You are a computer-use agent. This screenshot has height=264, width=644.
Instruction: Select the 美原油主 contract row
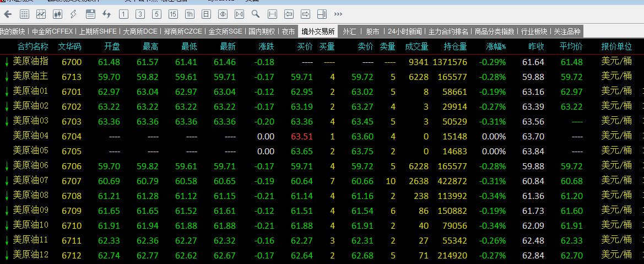click(322, 77)
